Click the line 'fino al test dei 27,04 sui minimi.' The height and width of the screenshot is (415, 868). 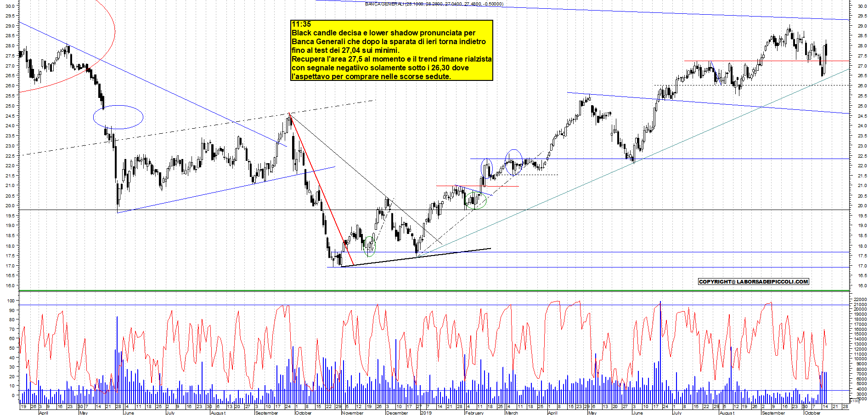(346, 51)
